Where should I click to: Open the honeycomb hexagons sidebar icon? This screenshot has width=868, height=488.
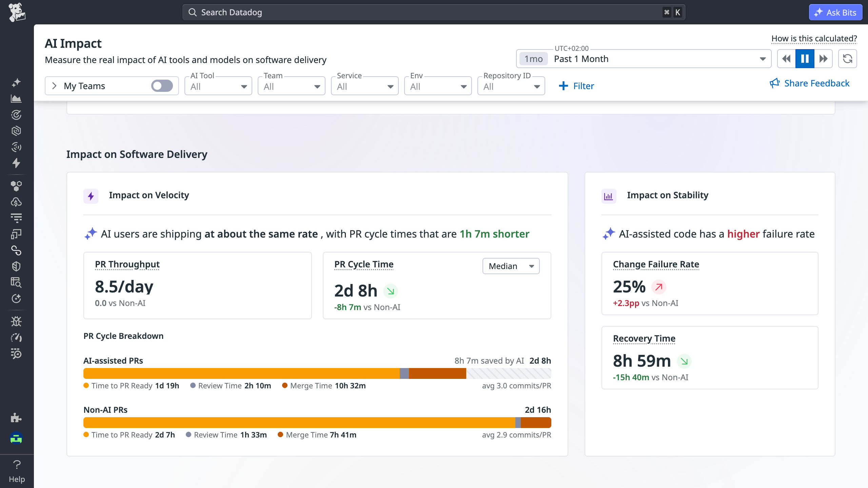pos(16,186)
